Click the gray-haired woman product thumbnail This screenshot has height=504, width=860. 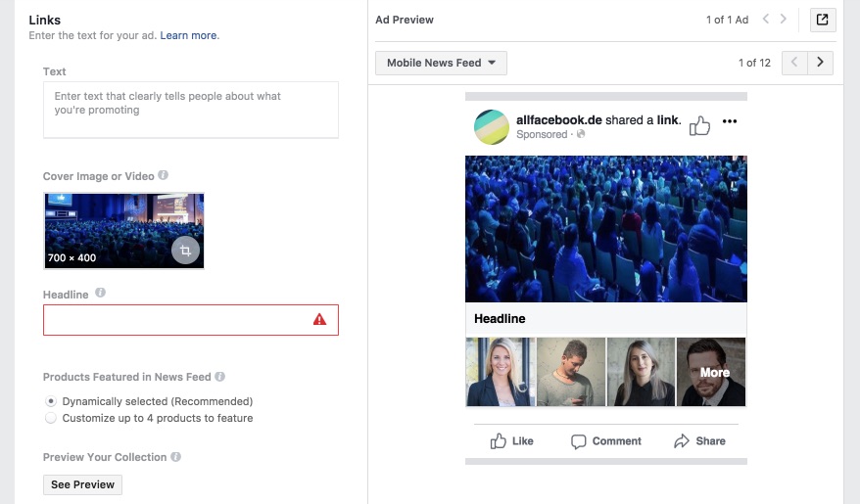point(642,372)
